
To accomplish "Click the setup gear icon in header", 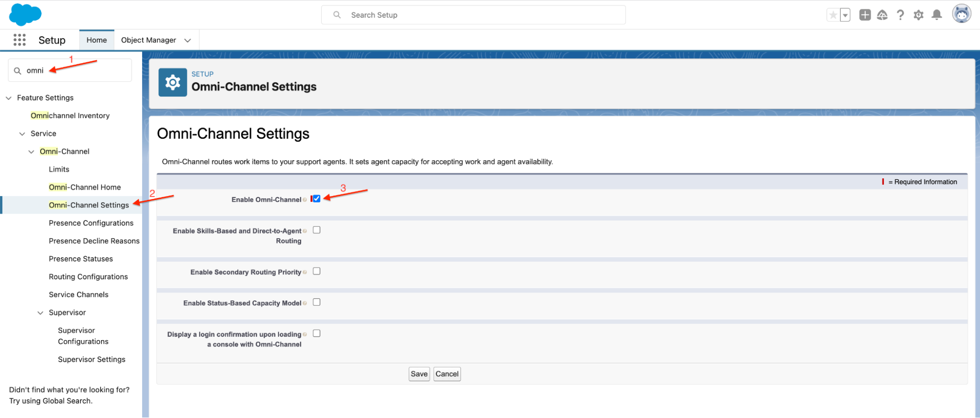I will coord(918,15).
